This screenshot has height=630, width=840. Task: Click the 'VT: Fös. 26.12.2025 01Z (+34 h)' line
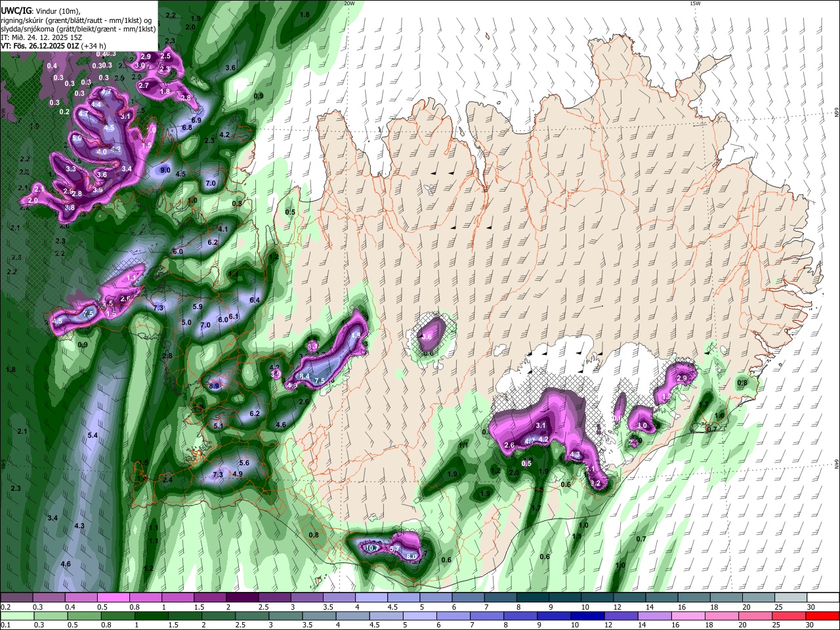[54, 46]
